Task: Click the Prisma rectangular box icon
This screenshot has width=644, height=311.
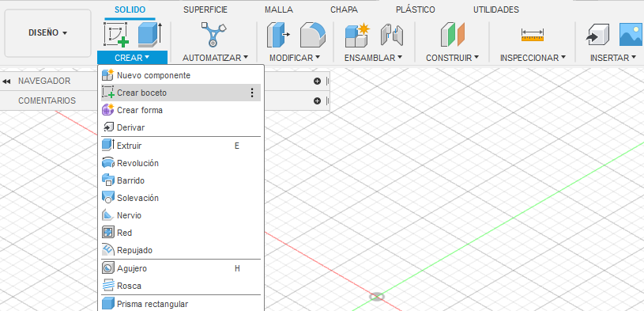Action: tap(107, 304)
